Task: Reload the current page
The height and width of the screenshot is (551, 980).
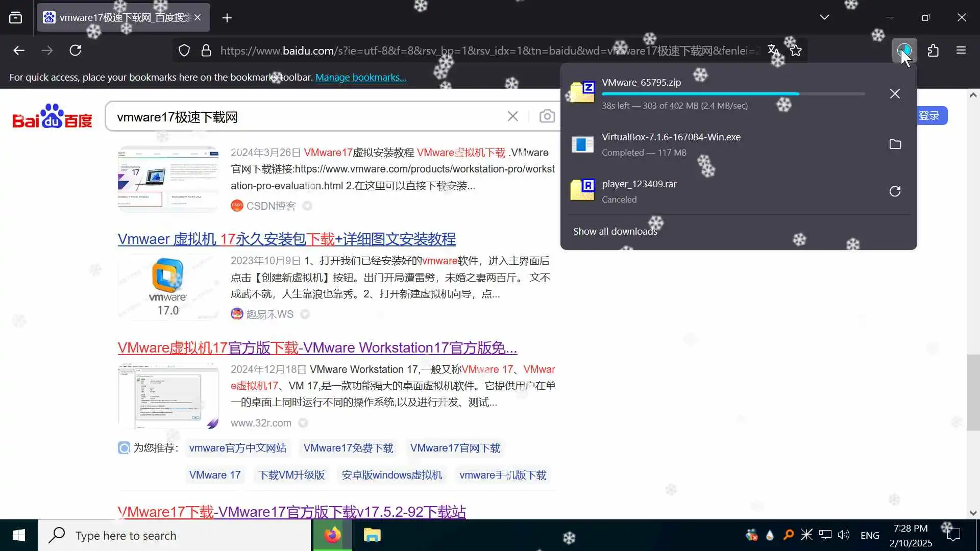Action: click(76, 51)
